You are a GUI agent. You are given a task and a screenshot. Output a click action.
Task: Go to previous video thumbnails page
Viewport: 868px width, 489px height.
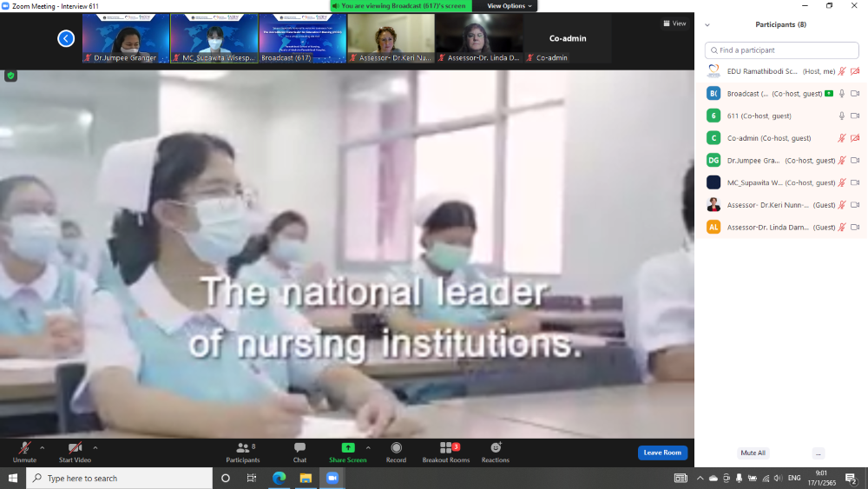click(66, 38)
